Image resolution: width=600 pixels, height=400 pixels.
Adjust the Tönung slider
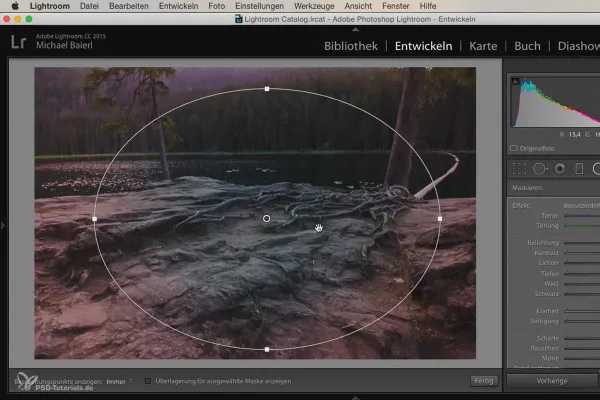pos(582,226)
